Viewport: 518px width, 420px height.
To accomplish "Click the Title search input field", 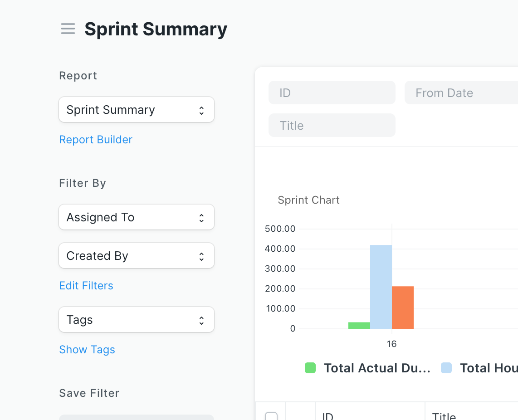I will (x=332, y=125).
